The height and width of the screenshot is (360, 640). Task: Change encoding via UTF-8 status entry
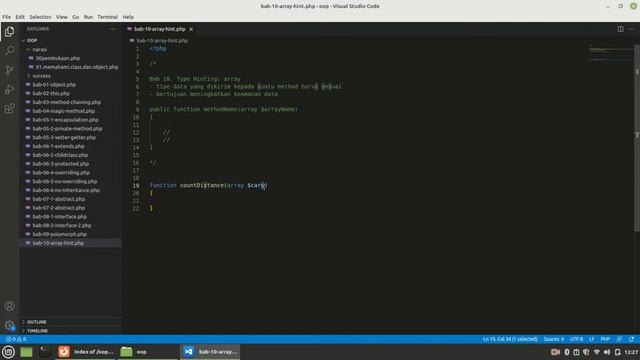click(576, 339)
